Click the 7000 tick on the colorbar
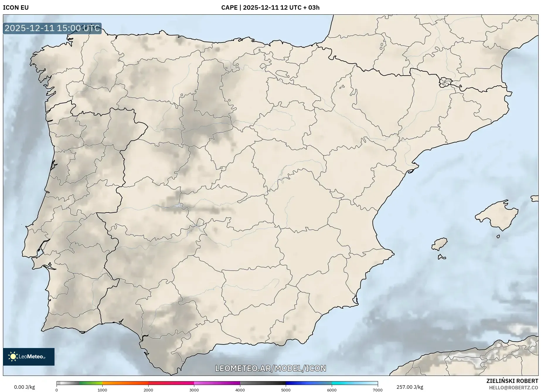Image resolution: width=541 pixels, height=392 pixels. pyautogui.click(x=377, y=390)
